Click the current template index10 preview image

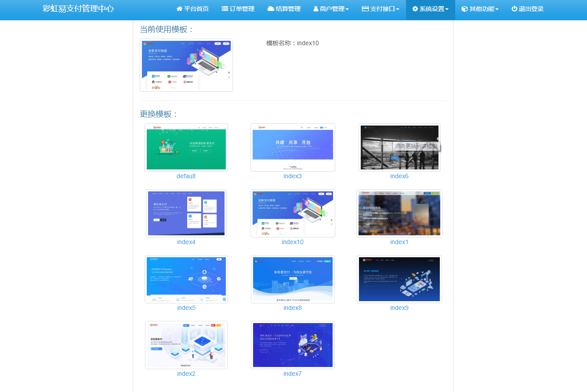(x=186, y=65)
